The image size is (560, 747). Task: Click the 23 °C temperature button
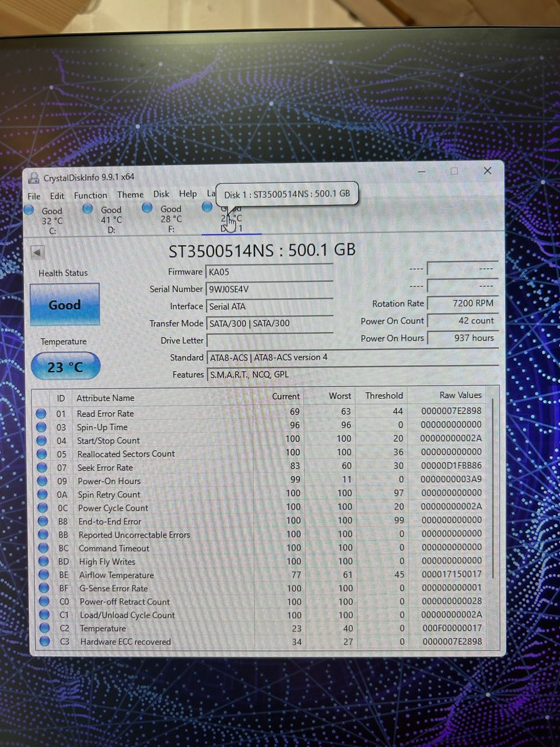[x=65, y=367]
